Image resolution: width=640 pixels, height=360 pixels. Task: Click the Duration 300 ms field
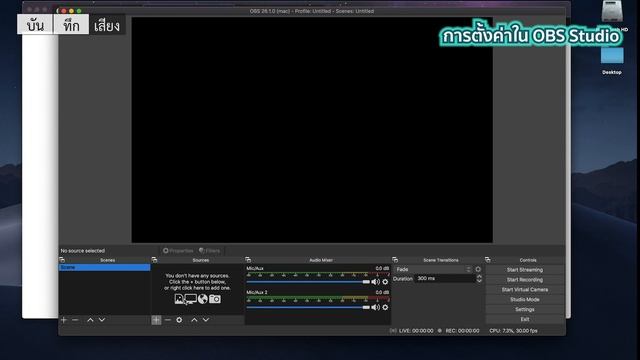(445, 278)
